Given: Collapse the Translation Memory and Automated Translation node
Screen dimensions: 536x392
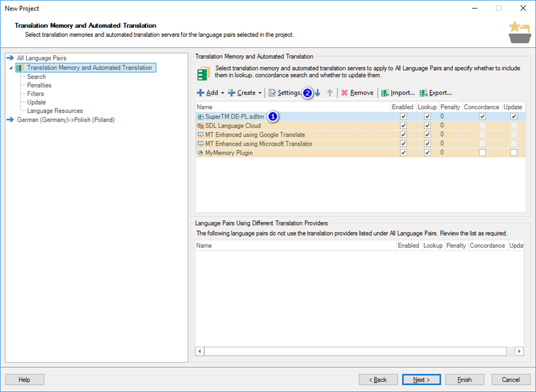Looking at the screenshot, I should point(11,68).
